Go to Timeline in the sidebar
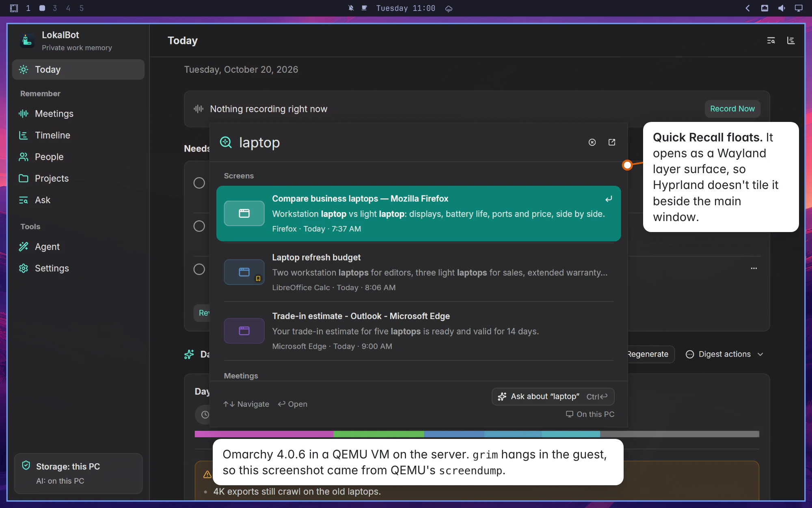 pos(78,135)
